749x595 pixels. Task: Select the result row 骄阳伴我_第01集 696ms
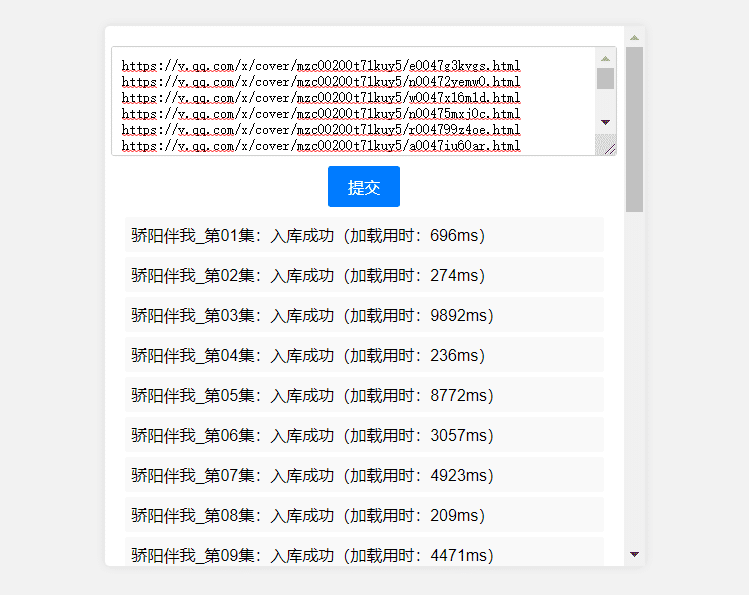[364, 234]
